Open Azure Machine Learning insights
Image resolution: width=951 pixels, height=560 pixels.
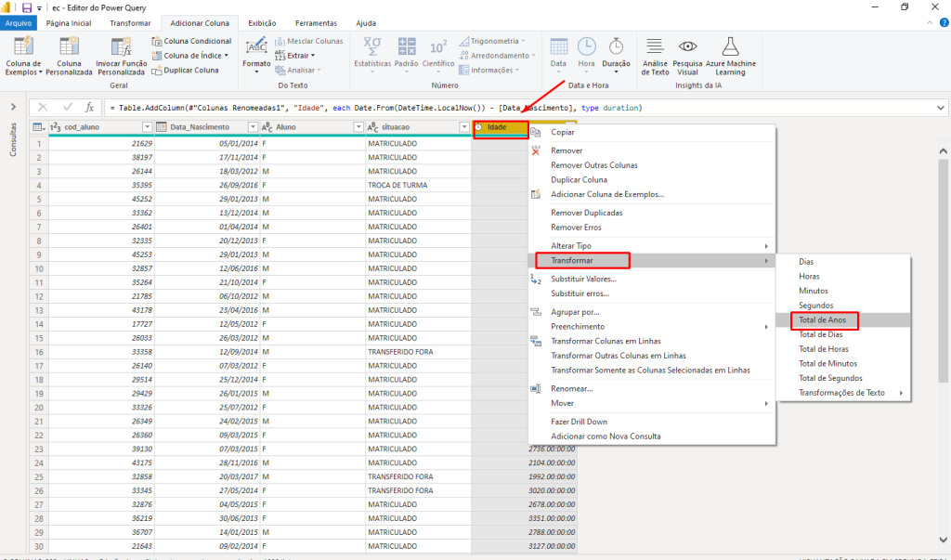tap(730, 48)
